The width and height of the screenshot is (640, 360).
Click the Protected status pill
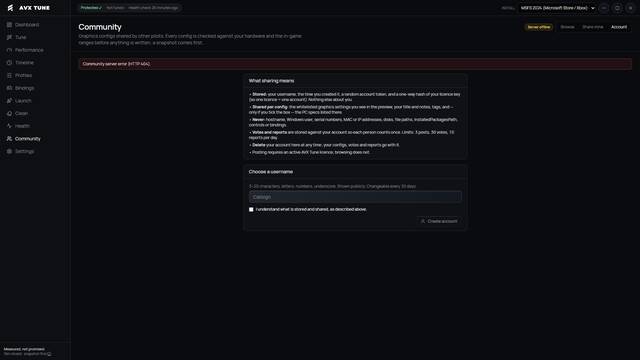click(x=91, y=8)
